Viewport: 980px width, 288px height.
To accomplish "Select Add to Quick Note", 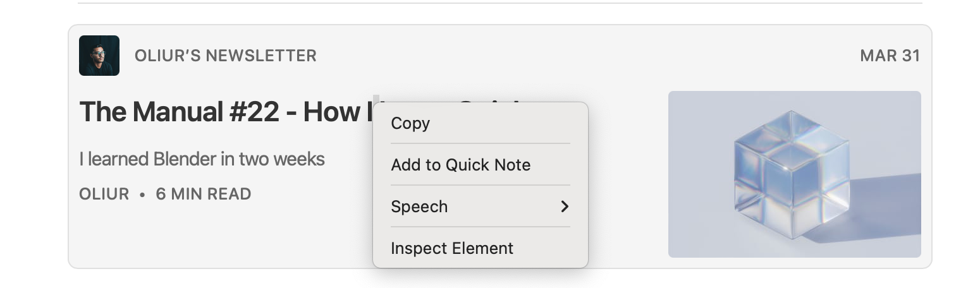I will pyautogui.click(x=460, y=165).
